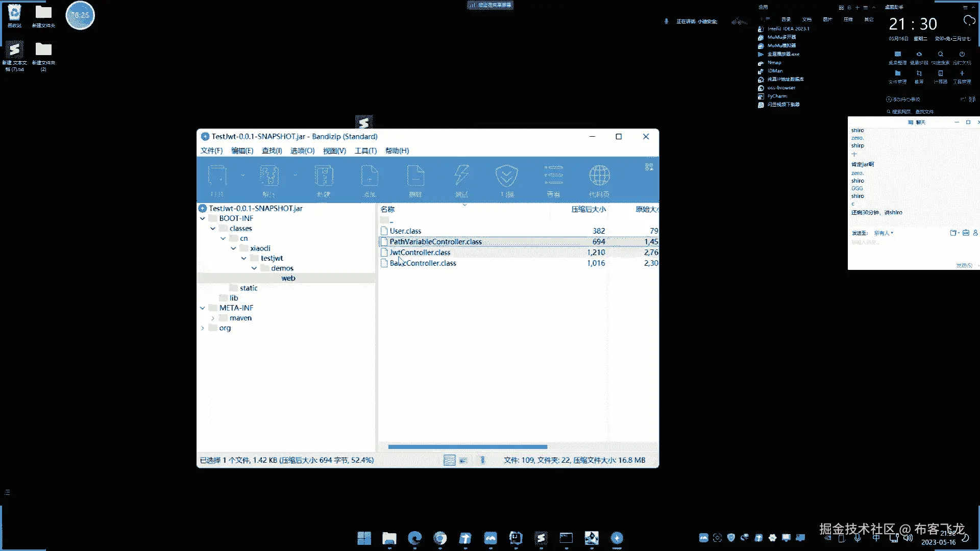980x551 pixels.
Task: Click the horizontal scrollbar in file list
Action: point(467,447)
